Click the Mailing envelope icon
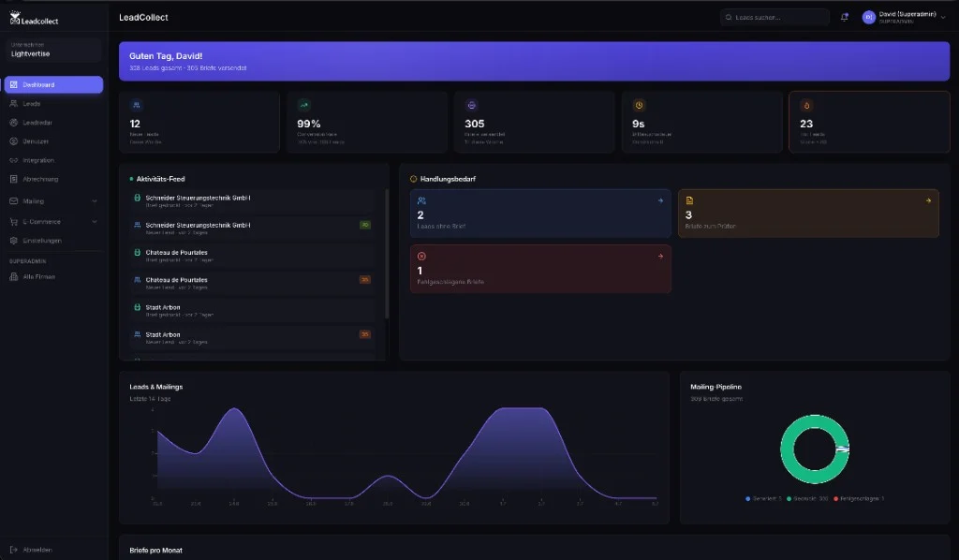Image resolution: width=959 pixels, height=560 pixels. [x=13, y=201]
